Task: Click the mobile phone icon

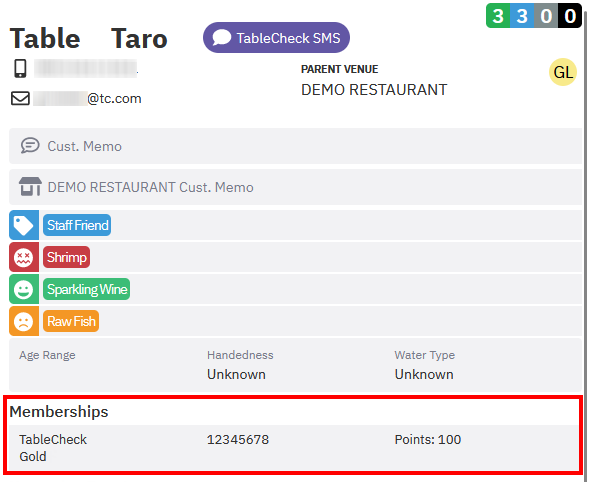Action: click(20, 68)
